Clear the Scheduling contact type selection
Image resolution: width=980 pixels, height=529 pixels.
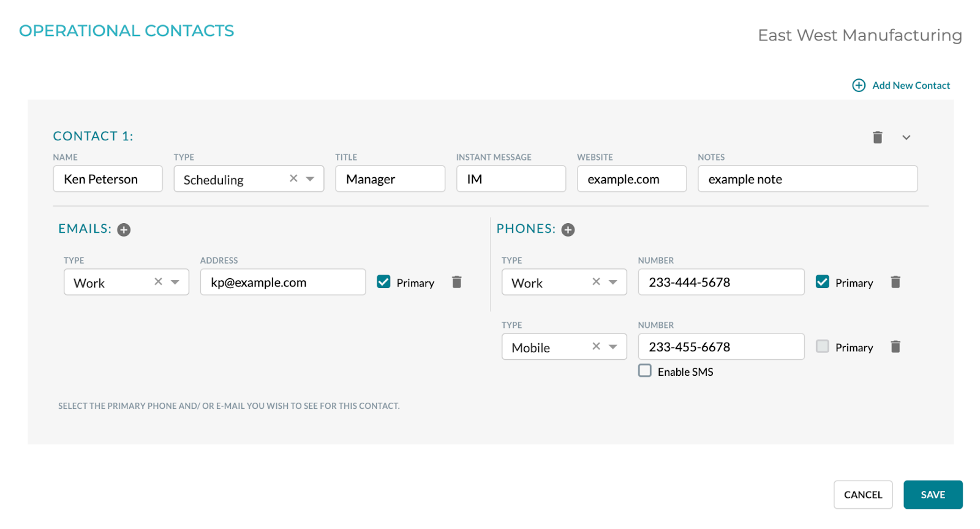point(293,178)
